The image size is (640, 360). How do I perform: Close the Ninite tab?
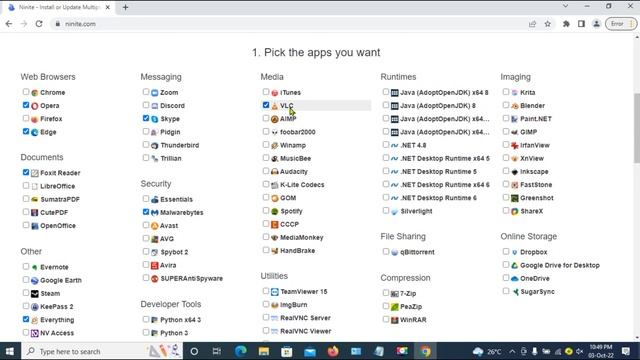click(108, 7)
